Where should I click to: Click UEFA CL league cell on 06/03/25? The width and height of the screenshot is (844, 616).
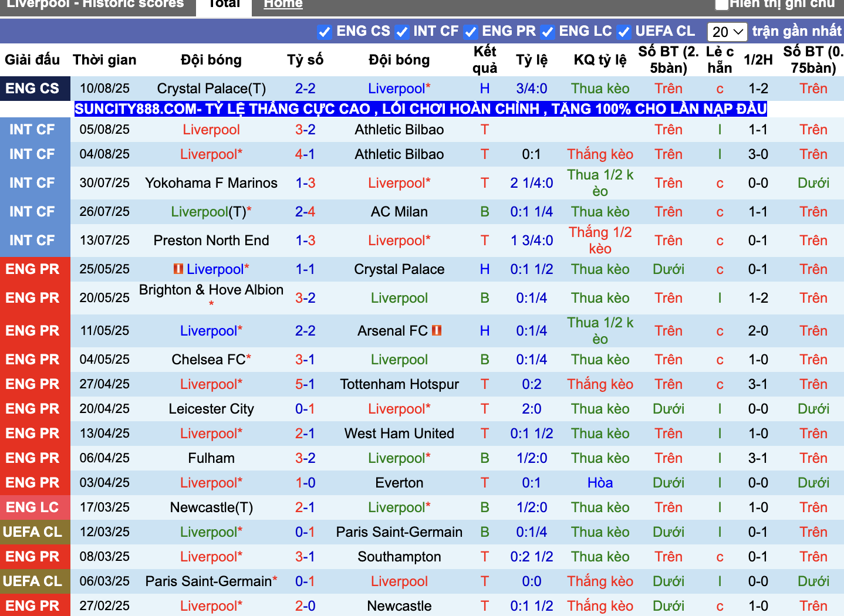point(35,581)
